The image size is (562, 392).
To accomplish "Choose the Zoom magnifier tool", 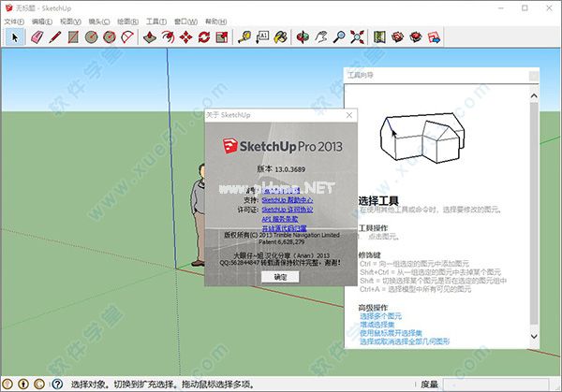I will 339,37.
